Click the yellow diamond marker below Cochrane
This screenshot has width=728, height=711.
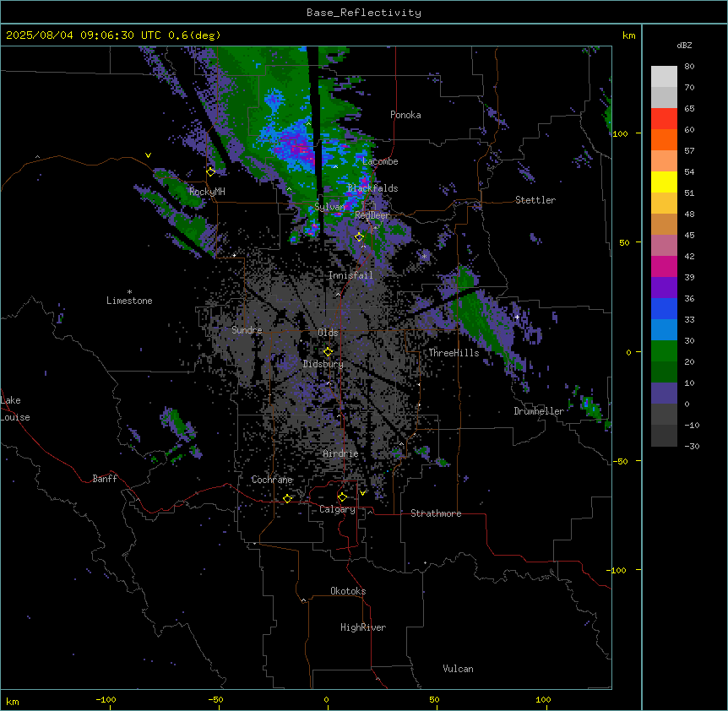tap(287, 498)
